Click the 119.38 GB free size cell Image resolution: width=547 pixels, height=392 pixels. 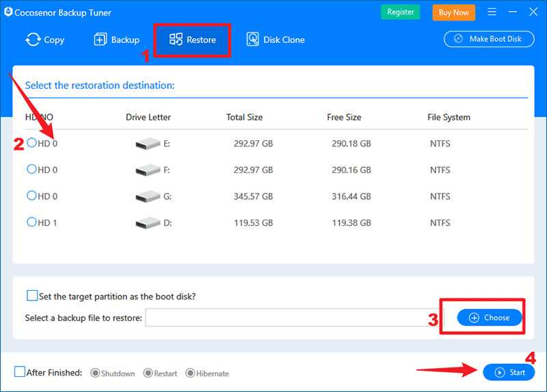tap(351, 223)
